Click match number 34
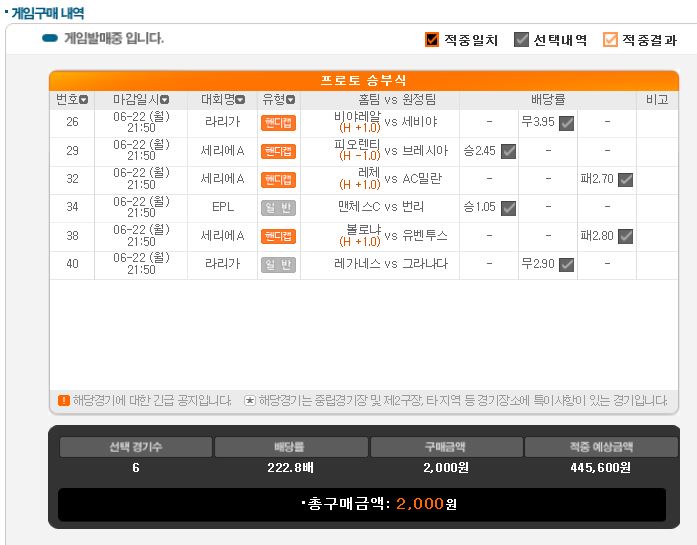Viewport: 697px width, 545px height. click(72, 207)
